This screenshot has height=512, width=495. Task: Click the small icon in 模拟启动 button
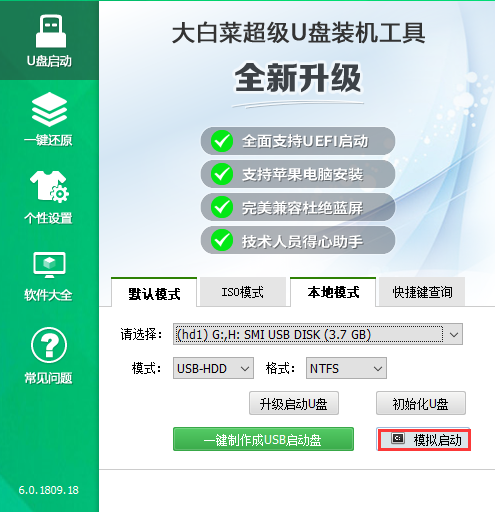[x=398, y=439]
